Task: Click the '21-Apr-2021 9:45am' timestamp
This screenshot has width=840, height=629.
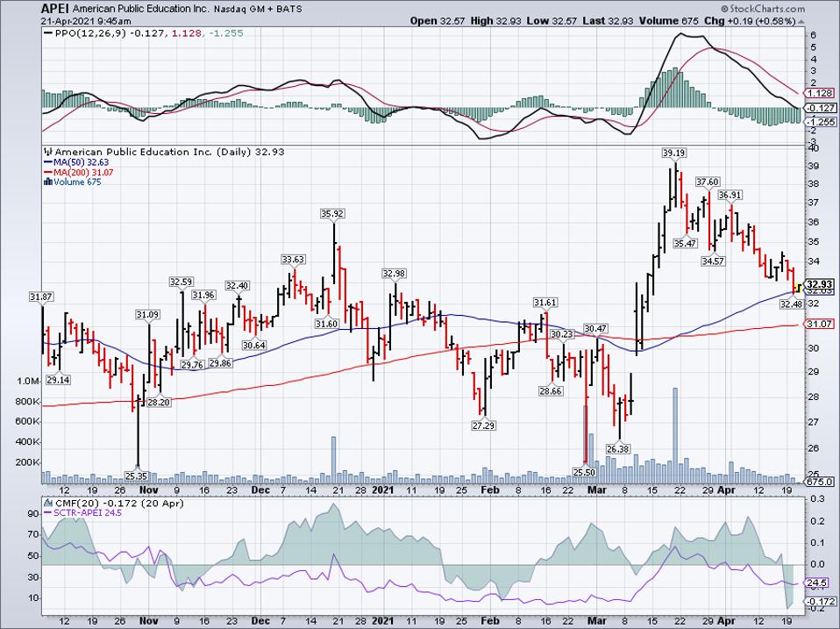Action: (x=86, y=21)
